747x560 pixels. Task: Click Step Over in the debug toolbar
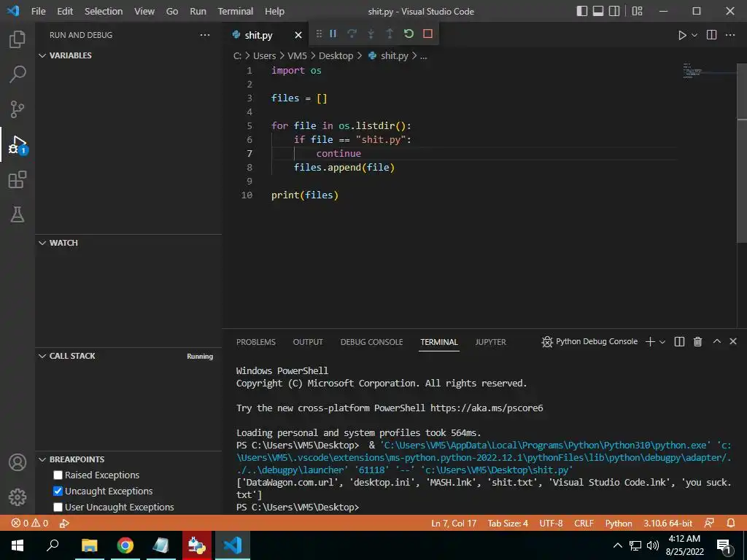[352, 34]
